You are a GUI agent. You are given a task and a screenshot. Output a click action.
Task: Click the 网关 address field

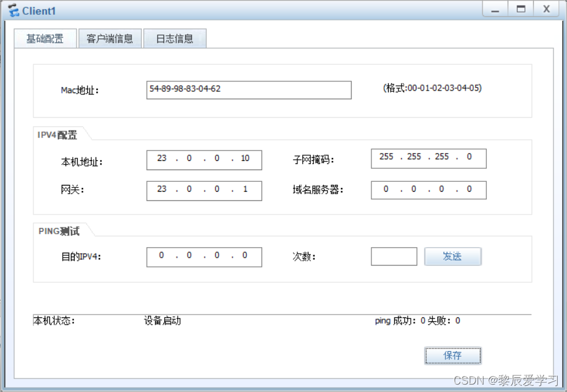(x=204, y=191)
